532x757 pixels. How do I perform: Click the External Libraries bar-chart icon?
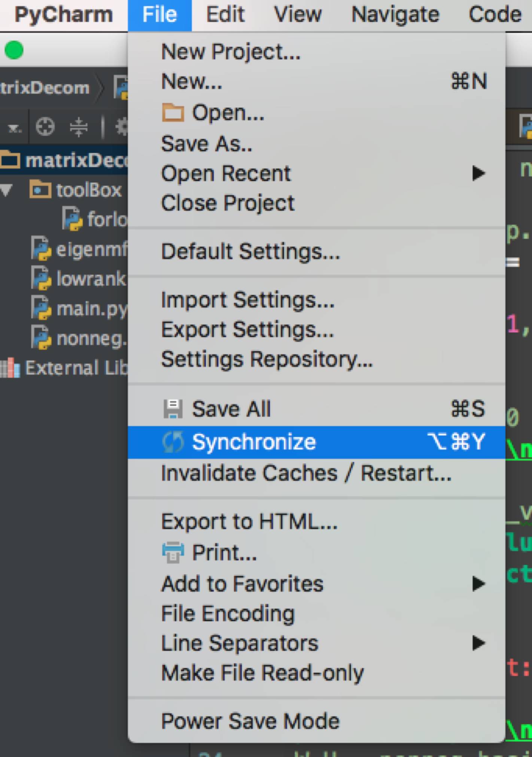tap(10, 367)
